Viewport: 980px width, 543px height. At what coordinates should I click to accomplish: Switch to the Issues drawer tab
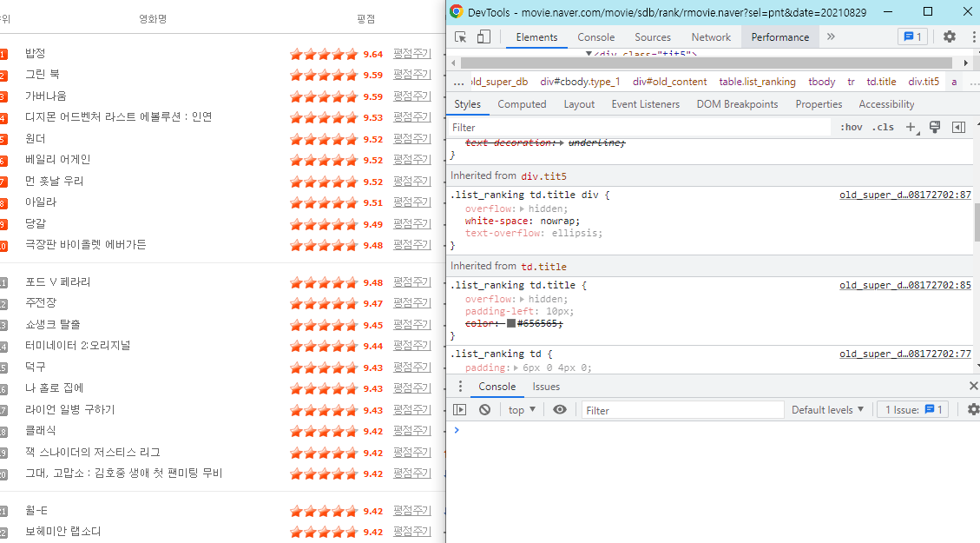[x=546, y=387]
